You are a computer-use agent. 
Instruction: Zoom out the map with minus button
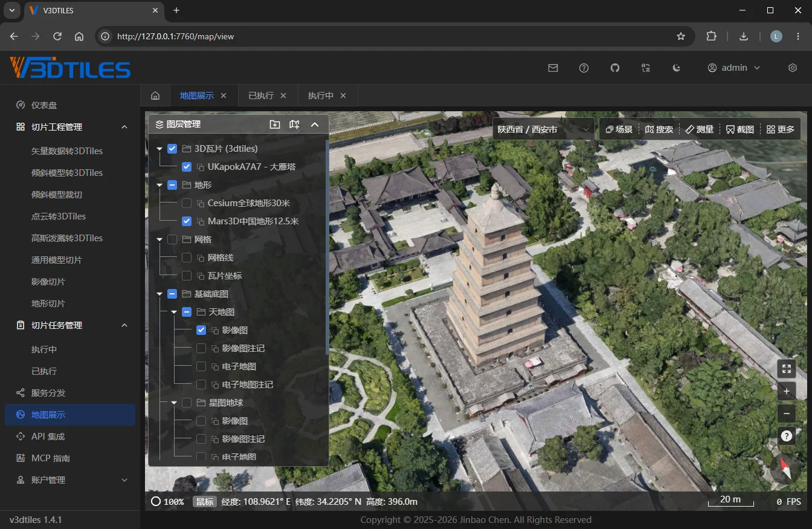pos(786,414)
